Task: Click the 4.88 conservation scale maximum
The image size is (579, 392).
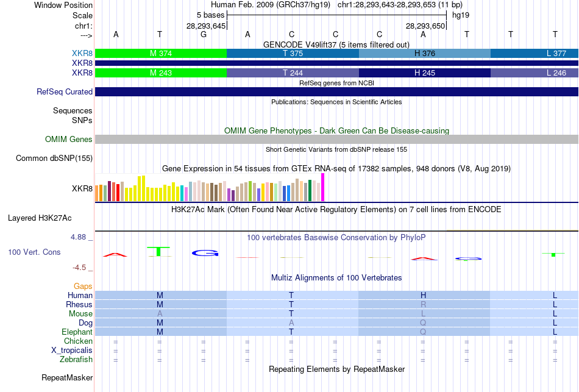Action: pyautogui.click(x=78, y=237)
